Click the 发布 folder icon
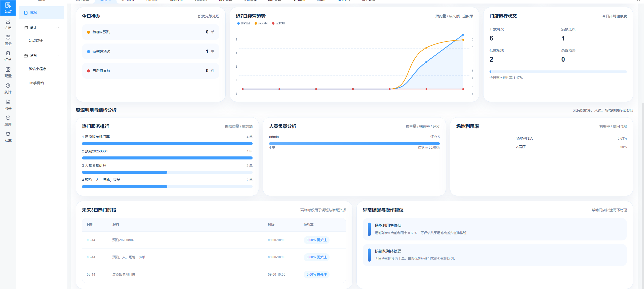 (26, 56)
